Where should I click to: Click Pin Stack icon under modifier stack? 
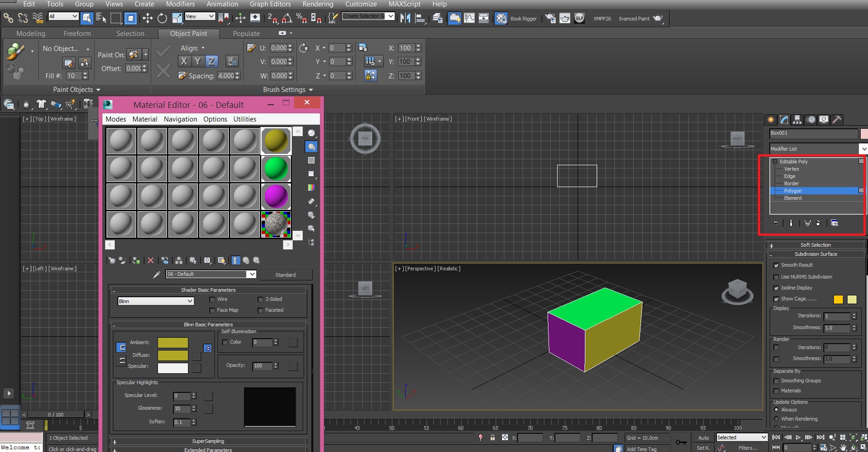pos(776,223)
